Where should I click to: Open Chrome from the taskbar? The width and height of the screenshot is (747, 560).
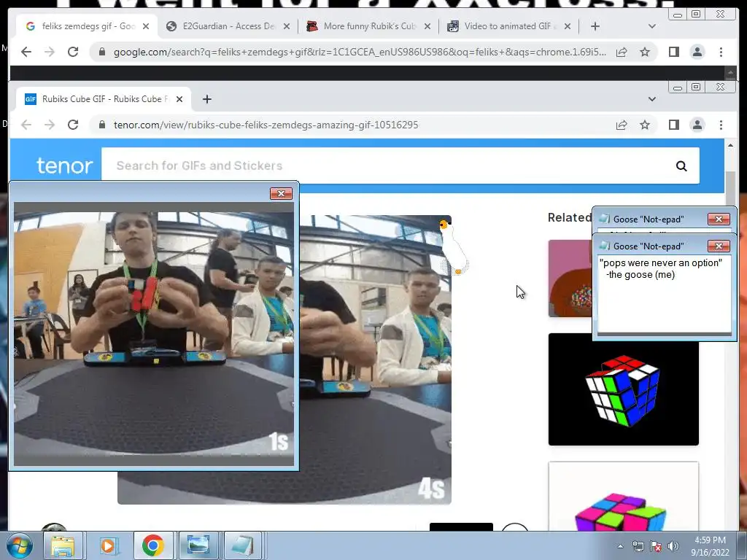153,545
